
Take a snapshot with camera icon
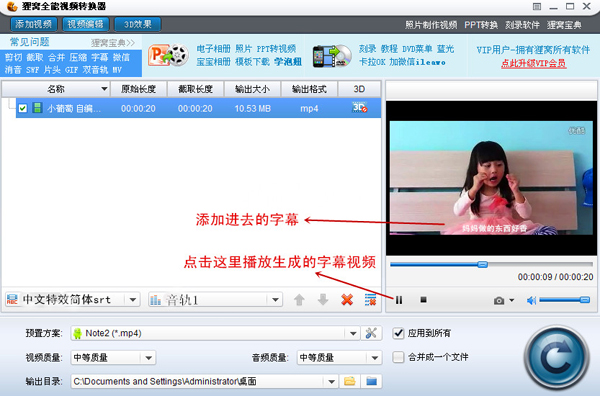[x=499, y=301]
